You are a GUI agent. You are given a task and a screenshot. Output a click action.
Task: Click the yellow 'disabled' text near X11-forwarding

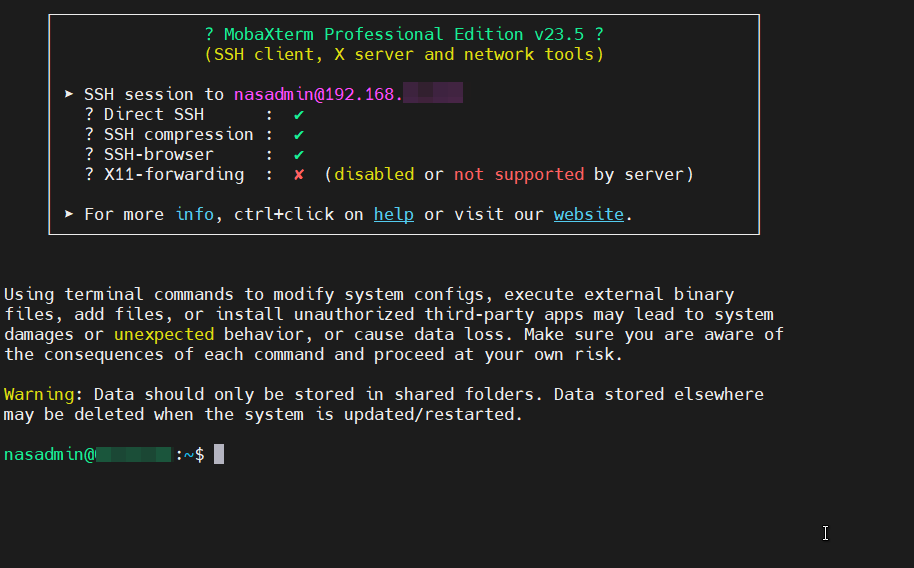tap(373, 175)
